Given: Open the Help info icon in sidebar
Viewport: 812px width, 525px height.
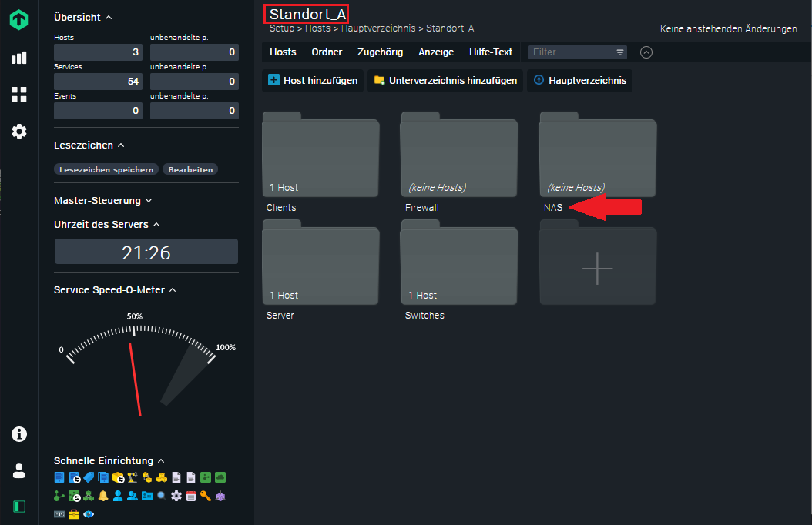Looking at the screenshot, I should (18, 434).
